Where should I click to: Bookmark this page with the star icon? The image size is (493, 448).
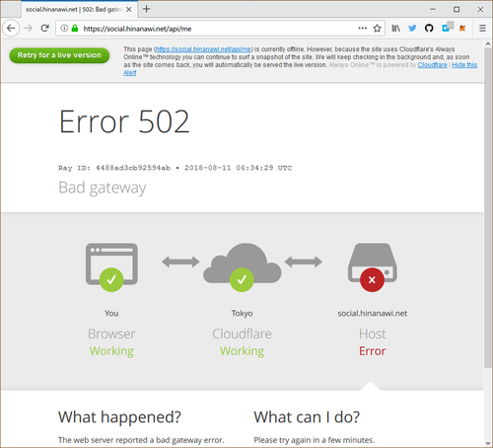click(x=377, y=29)
